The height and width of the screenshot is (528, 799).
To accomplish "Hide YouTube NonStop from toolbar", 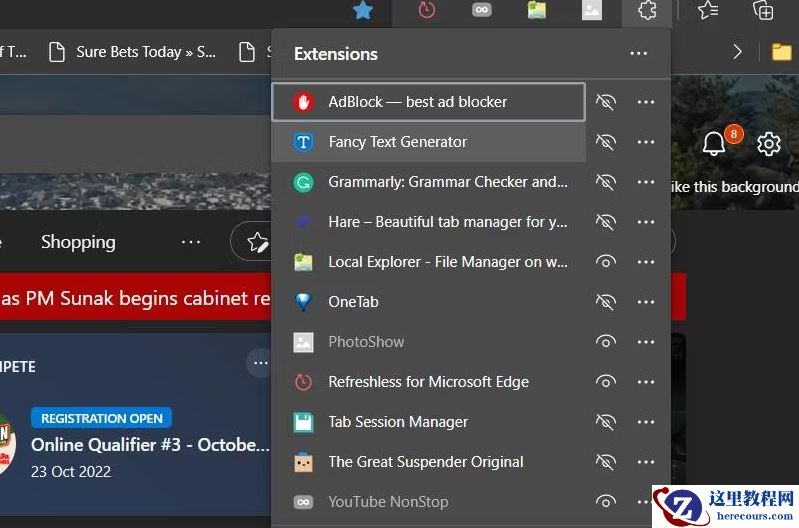I will click(606, 502).
